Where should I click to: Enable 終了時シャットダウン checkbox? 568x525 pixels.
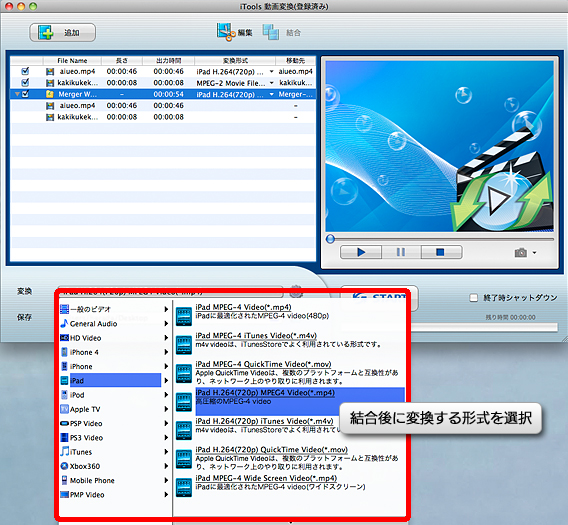pyautogui.click(x=473, y=298)
